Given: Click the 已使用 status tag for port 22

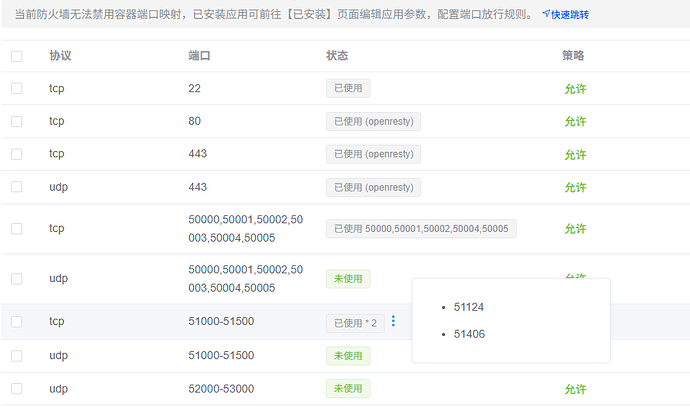Looking at the screenshot, I should click(348, 88).
